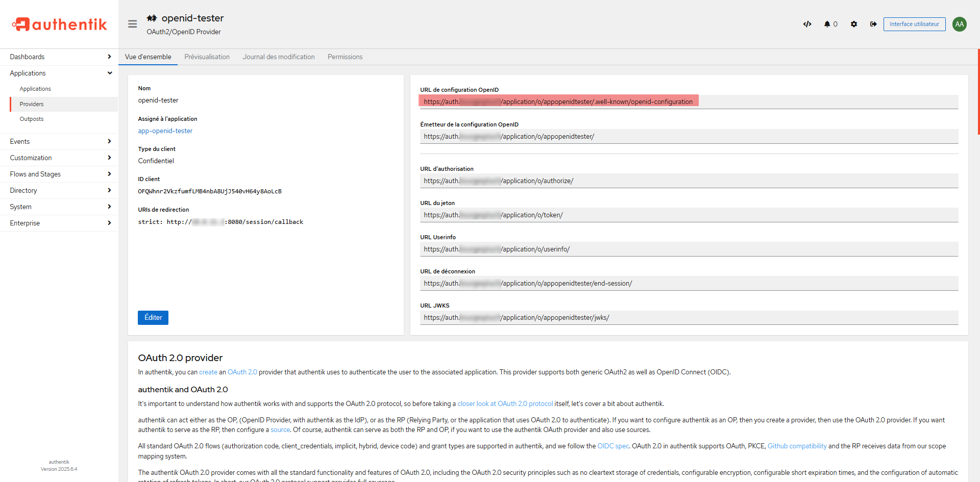The image size is (980, 482).
Task: Open the API drawer code icon
Action: (x=807, y=24)
